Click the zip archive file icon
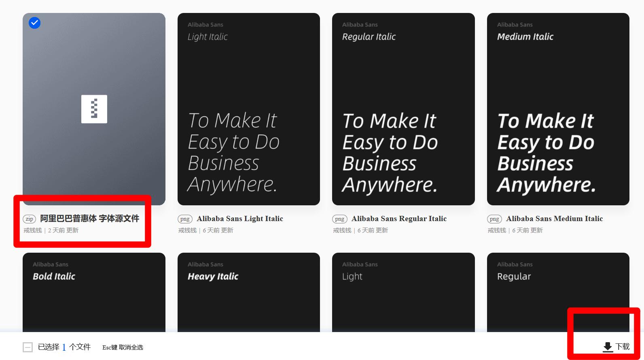644x360 pixels. tap(94, 109)
